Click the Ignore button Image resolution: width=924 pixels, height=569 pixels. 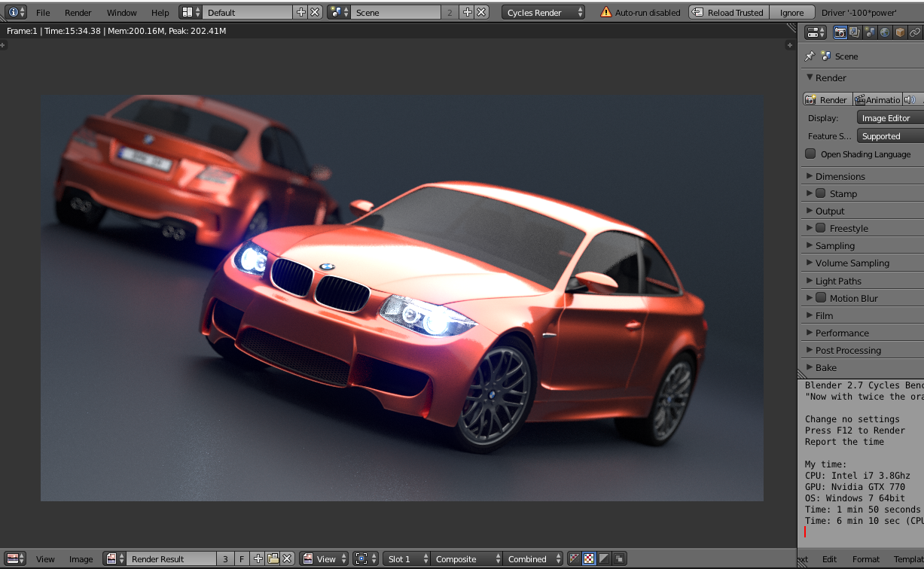pyautogui.click(x=792, y=12)
